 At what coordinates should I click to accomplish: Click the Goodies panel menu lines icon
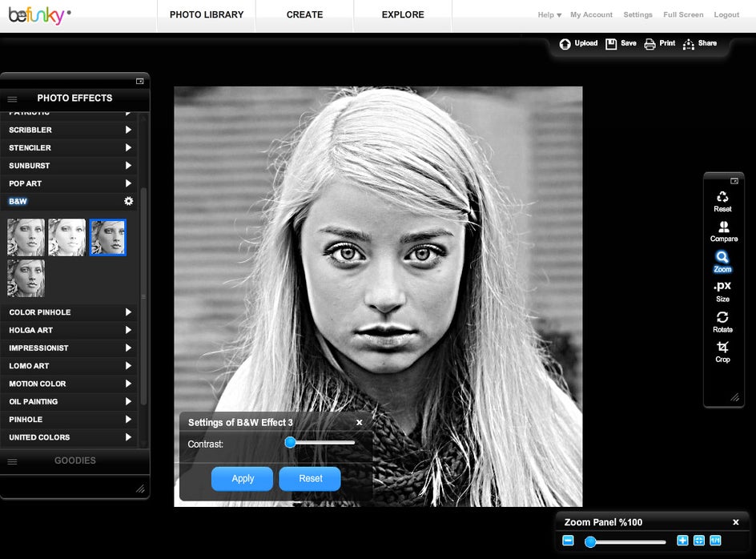13,461
